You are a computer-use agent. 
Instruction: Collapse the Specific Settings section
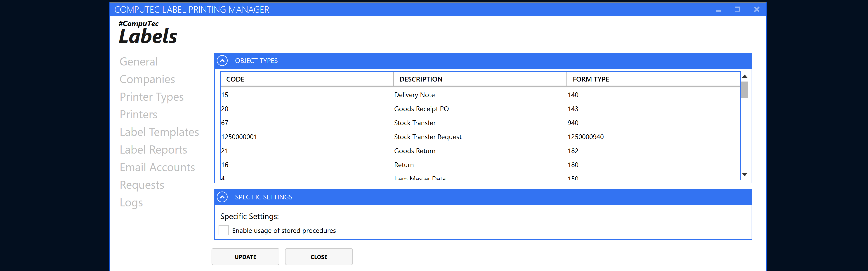coord(222,197)
